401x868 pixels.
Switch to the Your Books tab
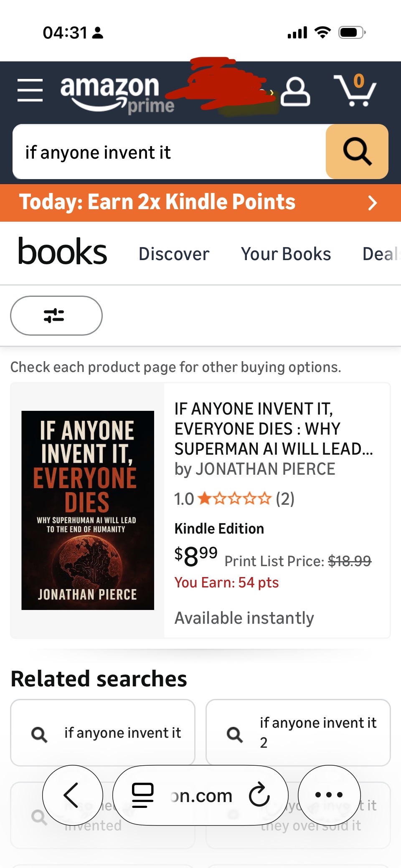286,254
